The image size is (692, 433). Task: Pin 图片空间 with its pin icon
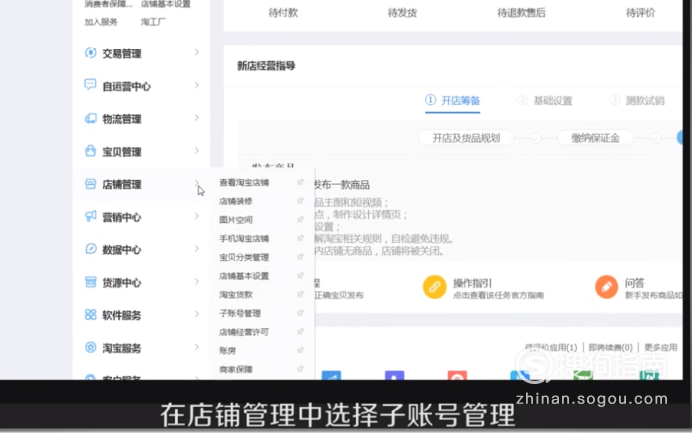[x=300, y=219]
